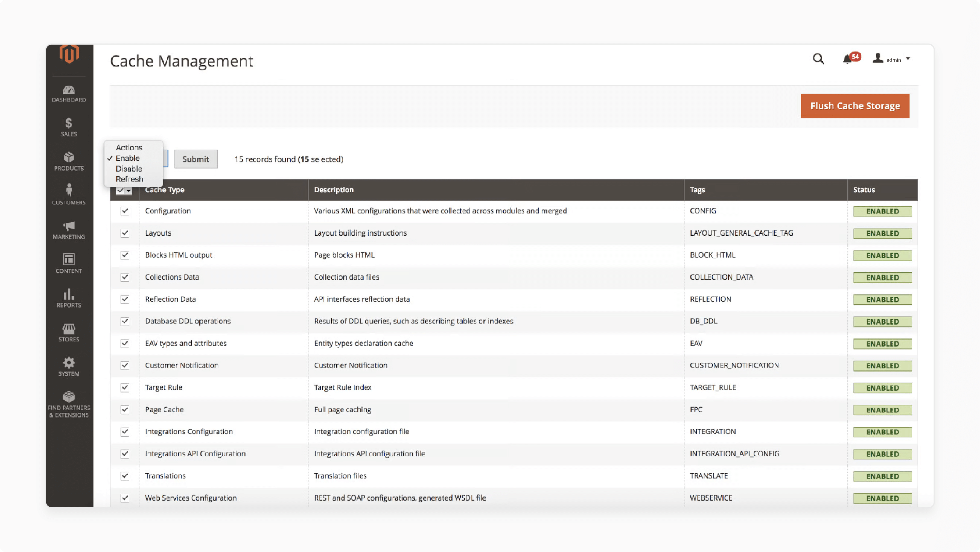Click the 15 records found counter
Image resolution: width=980 pixels, height=552 pixels.
pyautogui.click(x=288, y=159)
